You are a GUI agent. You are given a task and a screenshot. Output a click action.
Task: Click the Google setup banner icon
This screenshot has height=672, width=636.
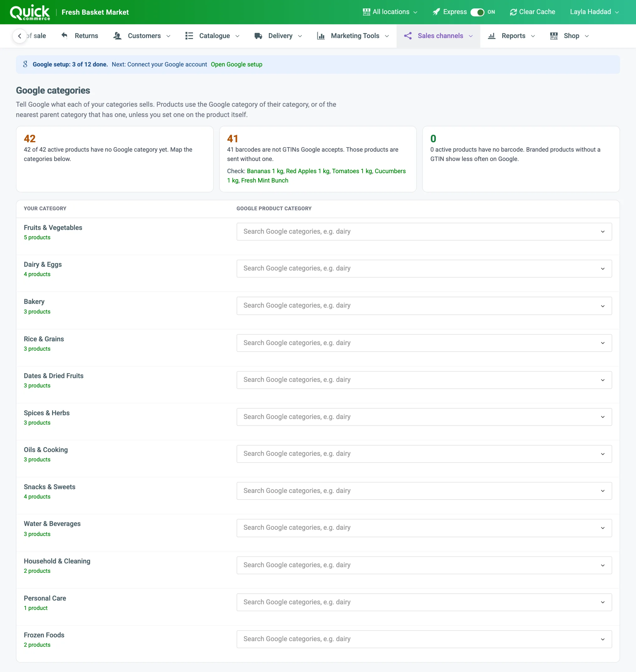[25, 64]
